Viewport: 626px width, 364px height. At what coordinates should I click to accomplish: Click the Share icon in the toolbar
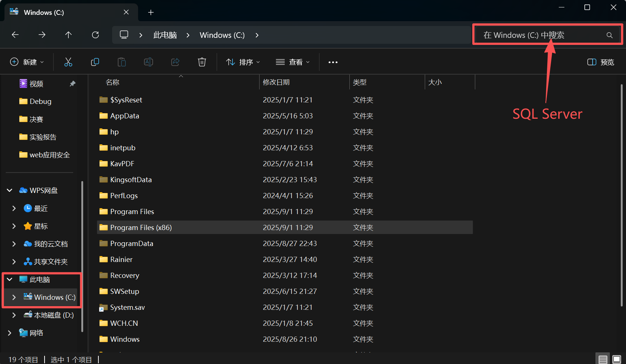[x=175, y=62]
